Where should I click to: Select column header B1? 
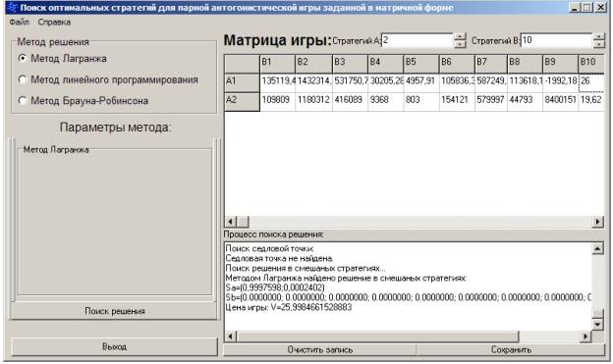(x=277, y=64)
